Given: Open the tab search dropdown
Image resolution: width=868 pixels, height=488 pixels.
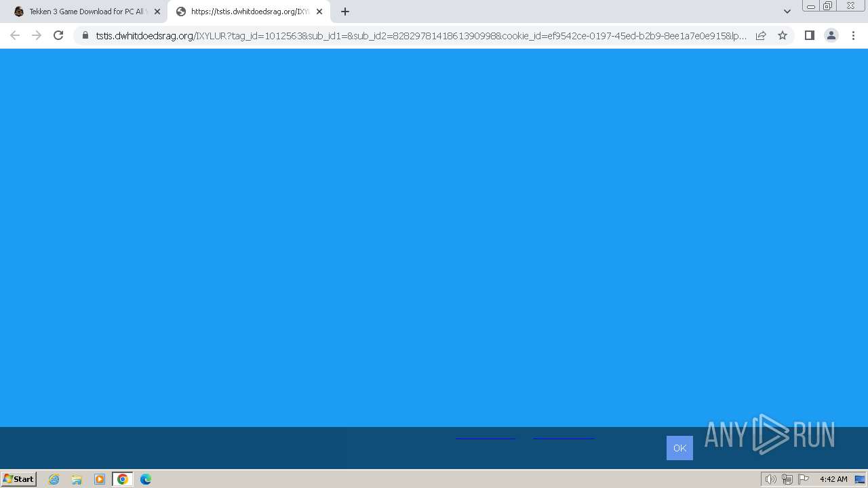Looking at the screenshot, I should pos(787,12).
